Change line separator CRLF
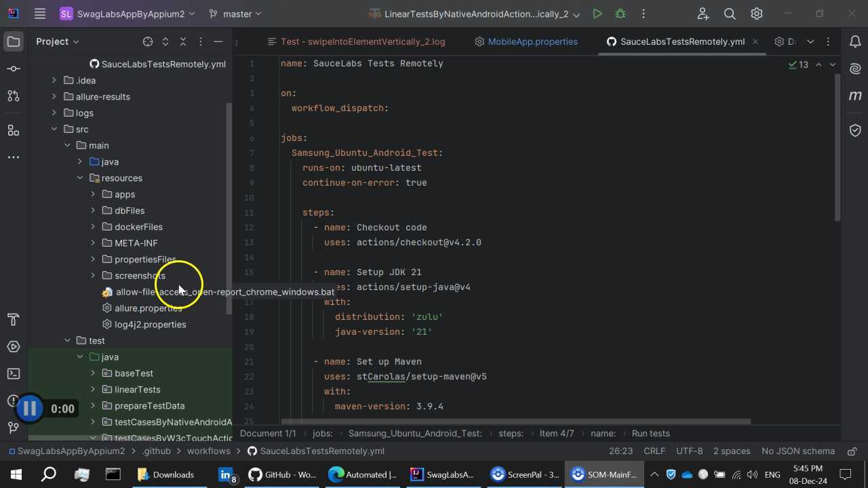Viewport: 868px width, 488px height. pos(654,451)
